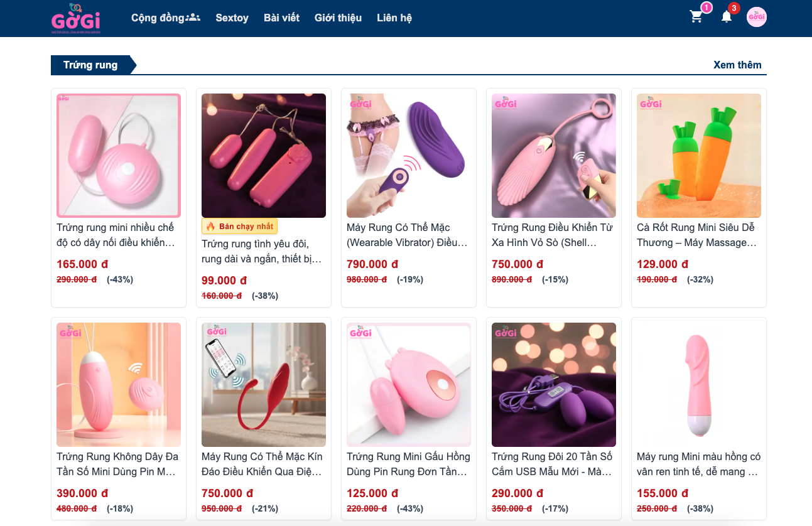Select the Trứng rung category tab
This screenshot has width=812, height=526.
pos(90,65)
